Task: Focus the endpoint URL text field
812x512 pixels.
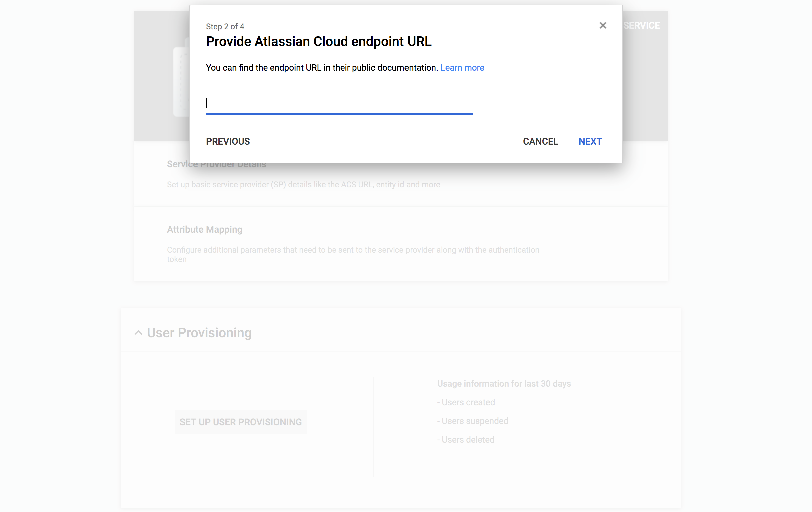Action: (x=339, y=103)
